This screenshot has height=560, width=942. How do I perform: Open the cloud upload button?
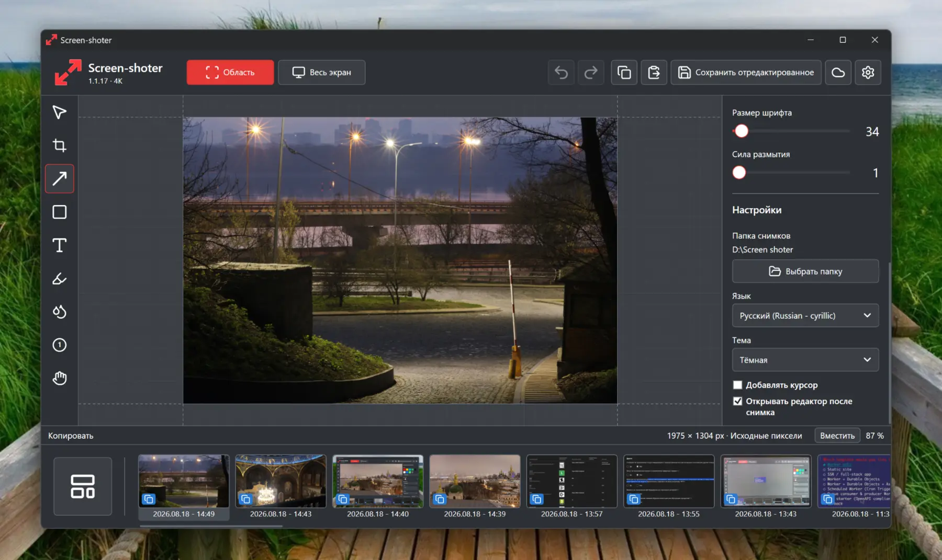(x=838, y=72)
